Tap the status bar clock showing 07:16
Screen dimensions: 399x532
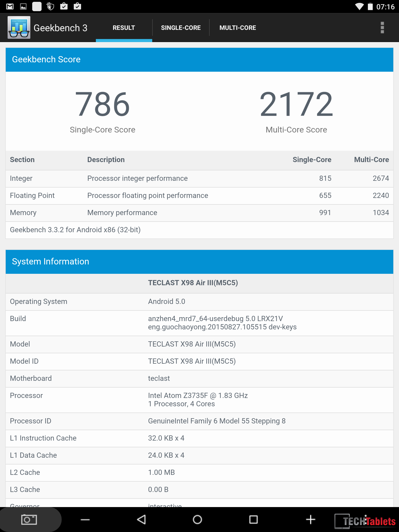(x=385, y=6)
